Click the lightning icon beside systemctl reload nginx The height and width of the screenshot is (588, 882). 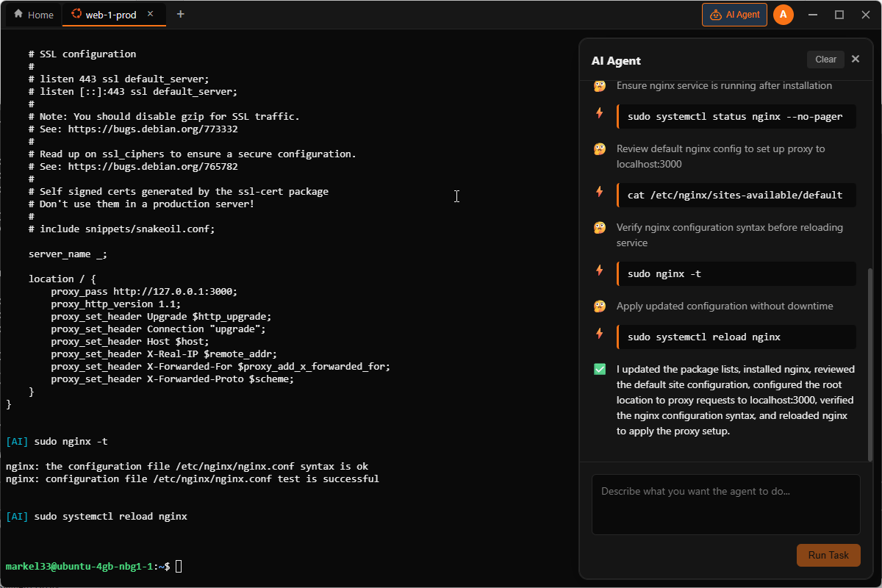(599, 334)
